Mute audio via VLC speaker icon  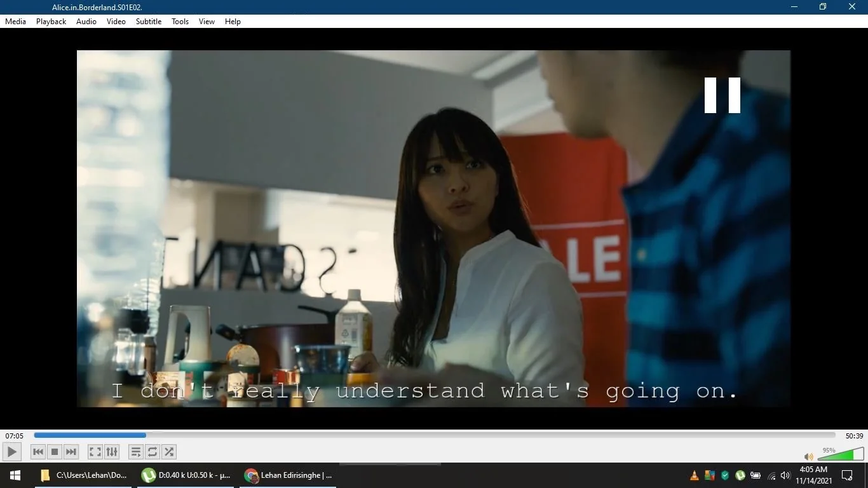(808, 456)
